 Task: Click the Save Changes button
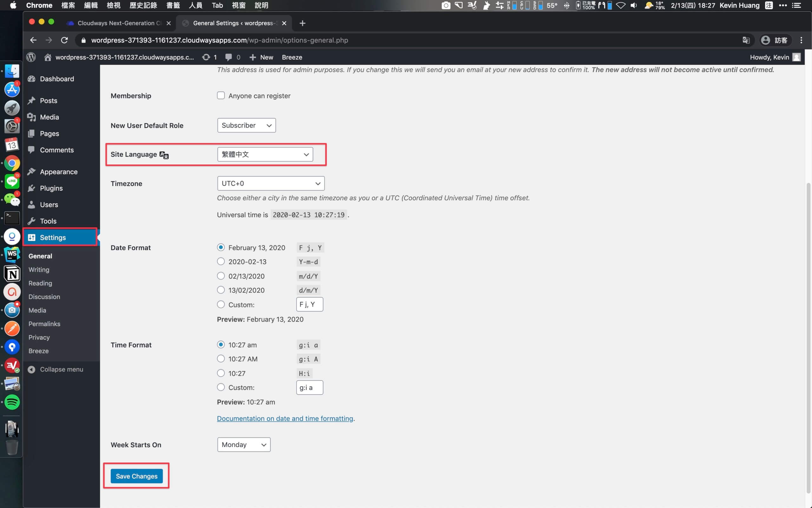click(x=137, y=476)
